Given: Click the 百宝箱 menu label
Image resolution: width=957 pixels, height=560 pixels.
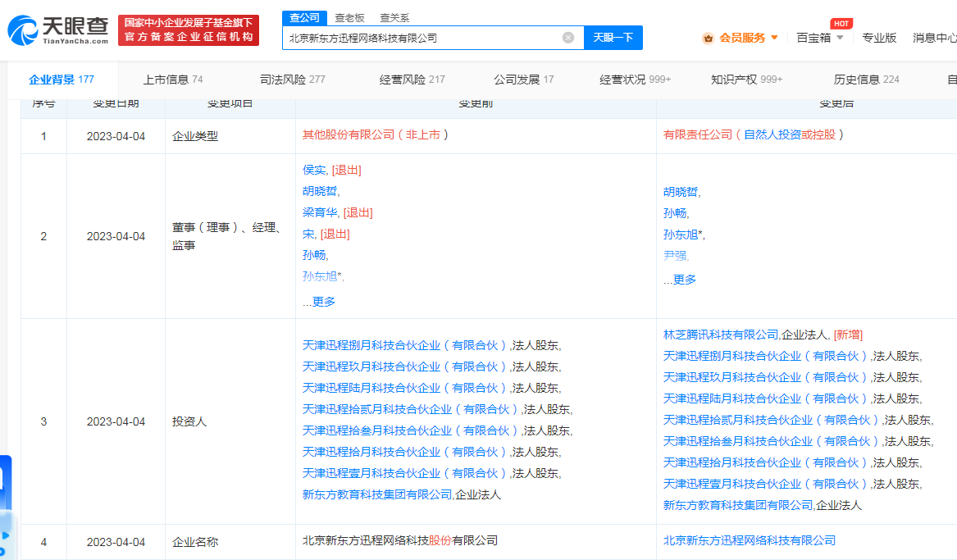Looking at the screenshot, I should coord(813,38).
